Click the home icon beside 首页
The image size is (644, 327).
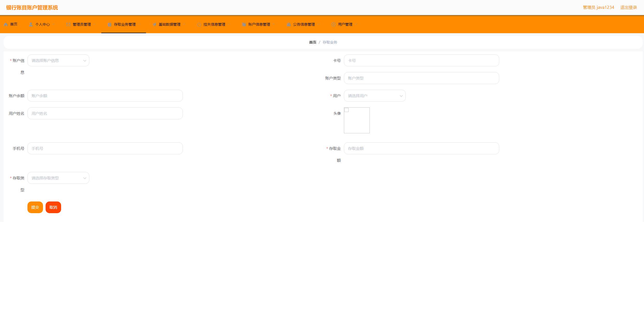(x=6, y=24)
